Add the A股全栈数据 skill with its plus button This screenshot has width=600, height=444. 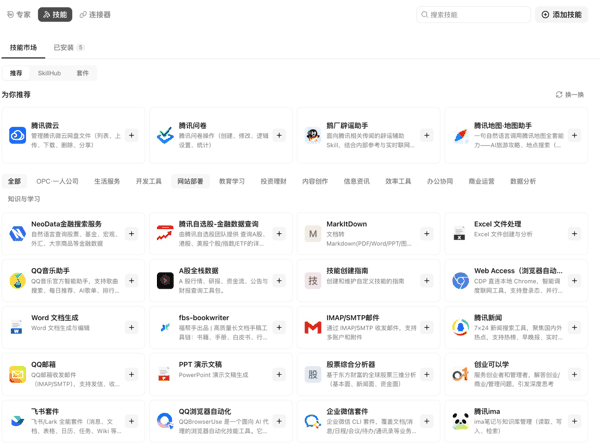pos(279,281)
